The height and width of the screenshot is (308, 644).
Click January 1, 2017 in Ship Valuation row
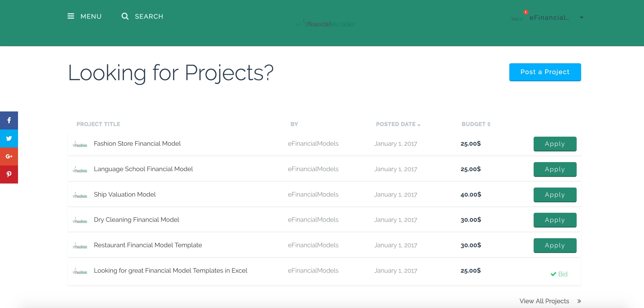tap(396, 195)
